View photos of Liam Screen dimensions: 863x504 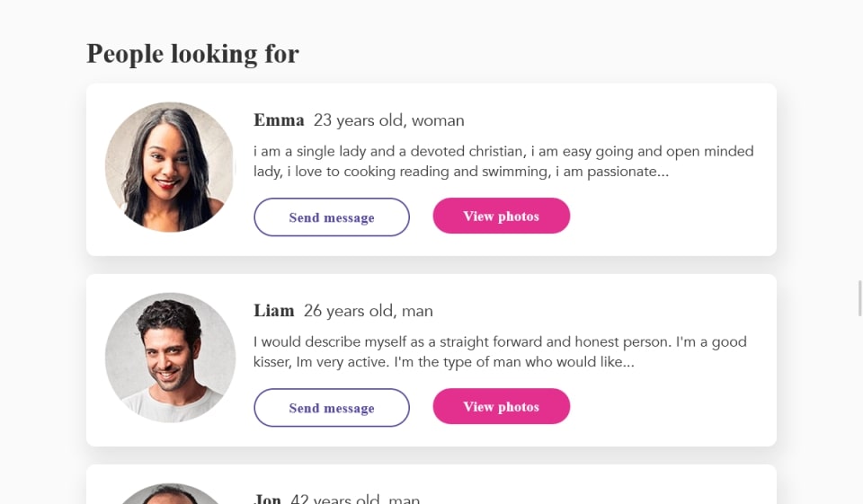point(501,406)
